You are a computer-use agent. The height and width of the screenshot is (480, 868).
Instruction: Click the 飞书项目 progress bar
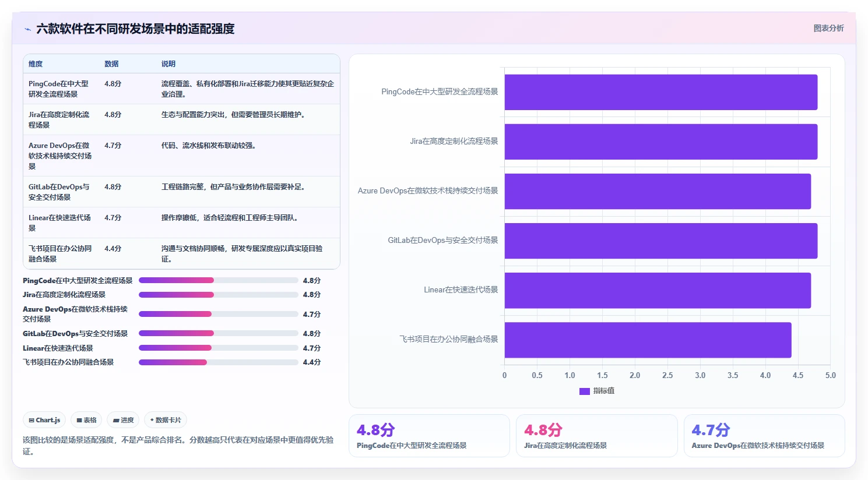(x=219, y=362)
